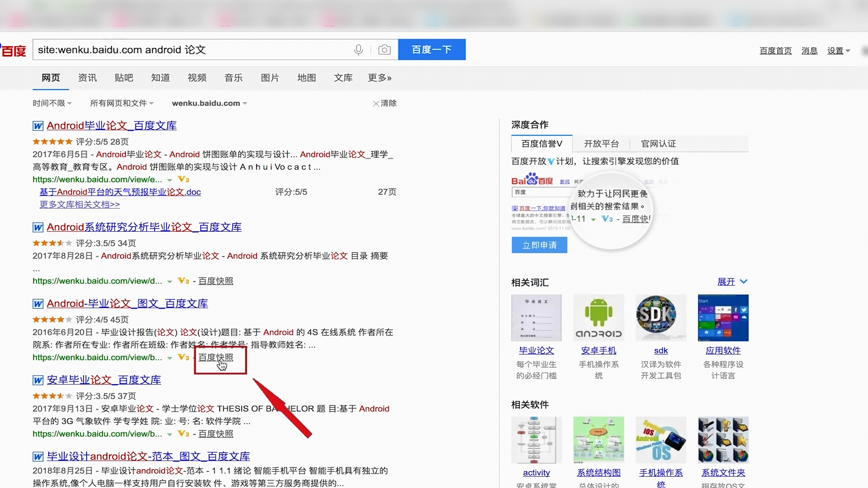
Task: Open 基于Android平台的天气预报毕业论文.doc link
Action: [120, 192]
